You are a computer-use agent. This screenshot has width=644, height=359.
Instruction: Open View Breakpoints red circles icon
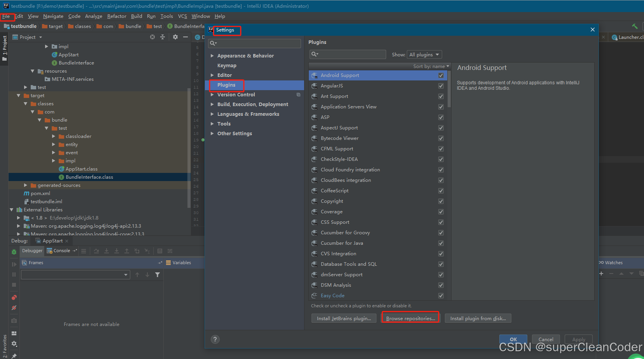coord(14,297)
